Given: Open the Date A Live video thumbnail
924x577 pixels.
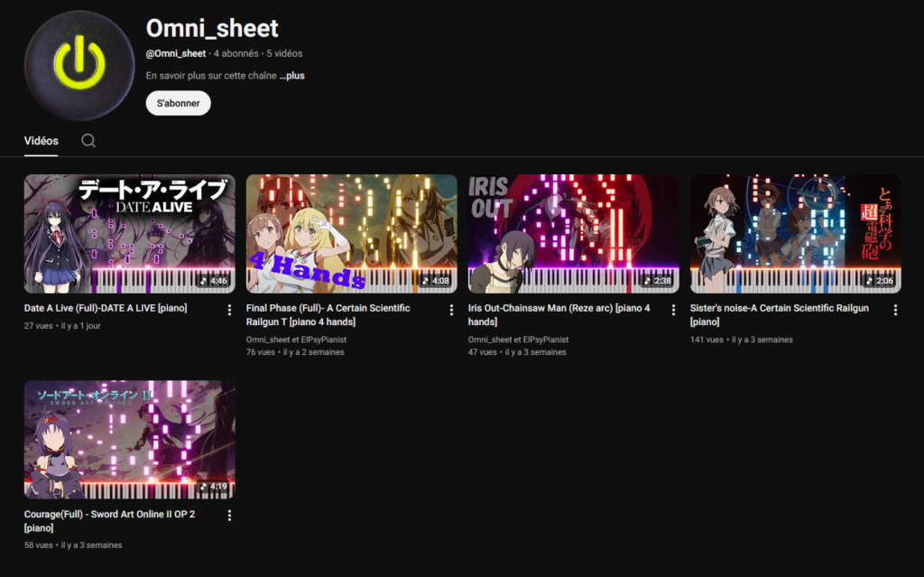Looking at the screenshot, I should point(130,234).
